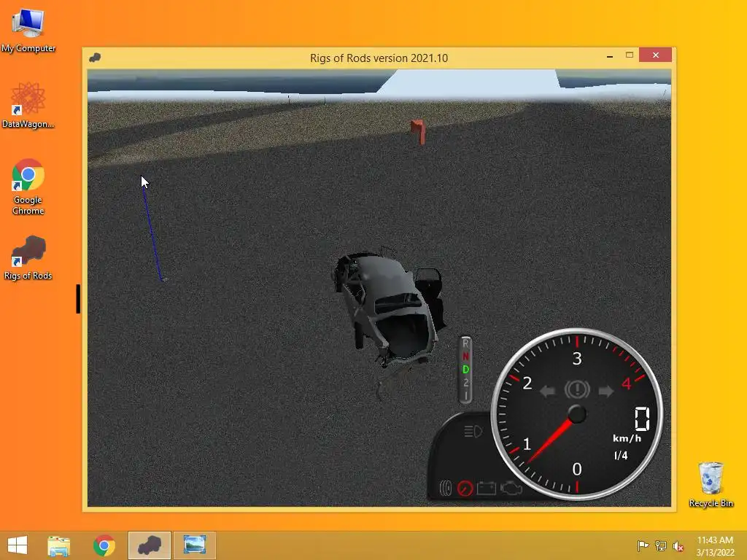Select D on the gear shifter indicator
747x560 pixels.
coord(466,370)
